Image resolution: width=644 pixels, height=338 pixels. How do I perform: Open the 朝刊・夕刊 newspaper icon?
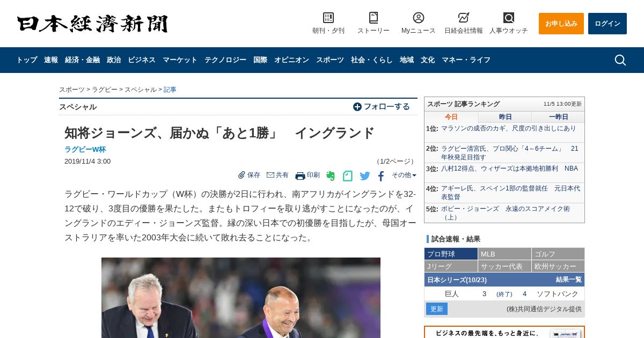pos(328,18)
